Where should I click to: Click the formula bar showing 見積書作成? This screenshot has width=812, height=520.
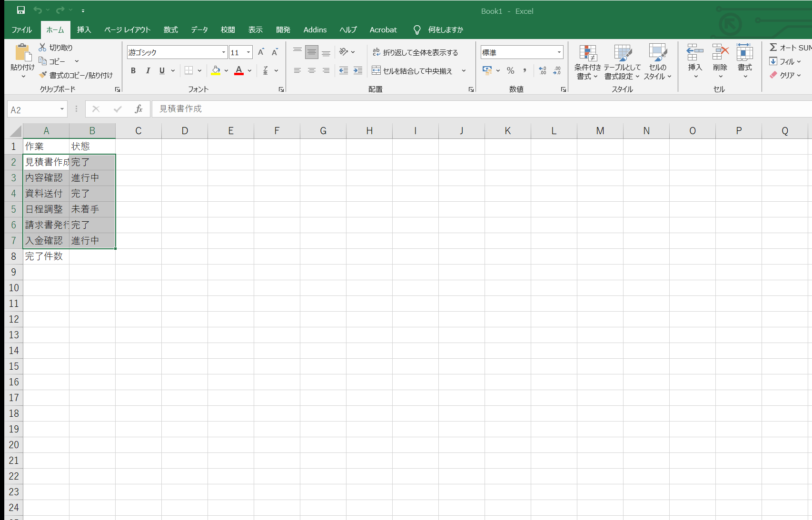(482, 109)
